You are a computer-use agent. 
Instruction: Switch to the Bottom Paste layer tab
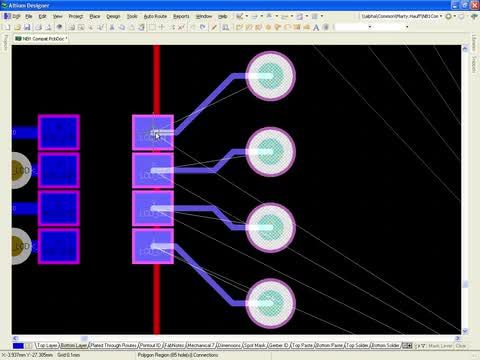coord(329,346)
